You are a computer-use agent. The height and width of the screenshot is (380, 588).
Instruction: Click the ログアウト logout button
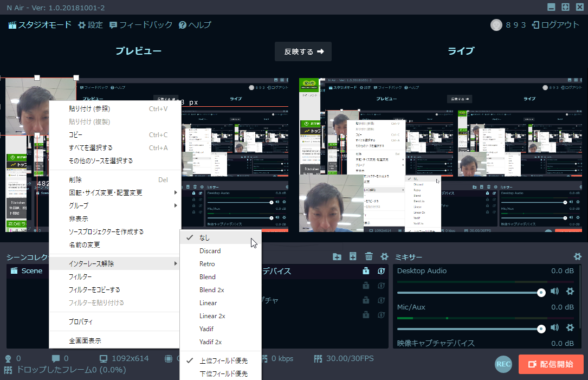point(555,25)
